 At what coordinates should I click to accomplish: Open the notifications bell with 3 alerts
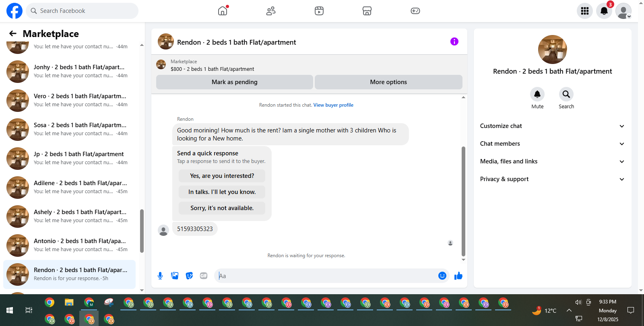pos(604,11)
